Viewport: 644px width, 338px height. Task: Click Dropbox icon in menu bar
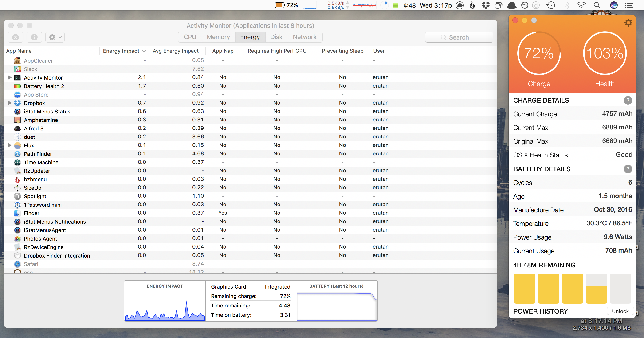[486, 5]
